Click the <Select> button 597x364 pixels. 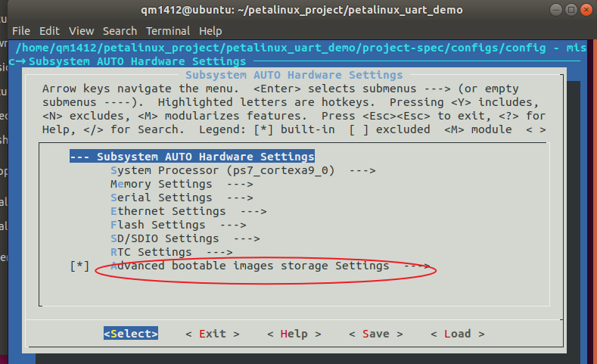131,334
